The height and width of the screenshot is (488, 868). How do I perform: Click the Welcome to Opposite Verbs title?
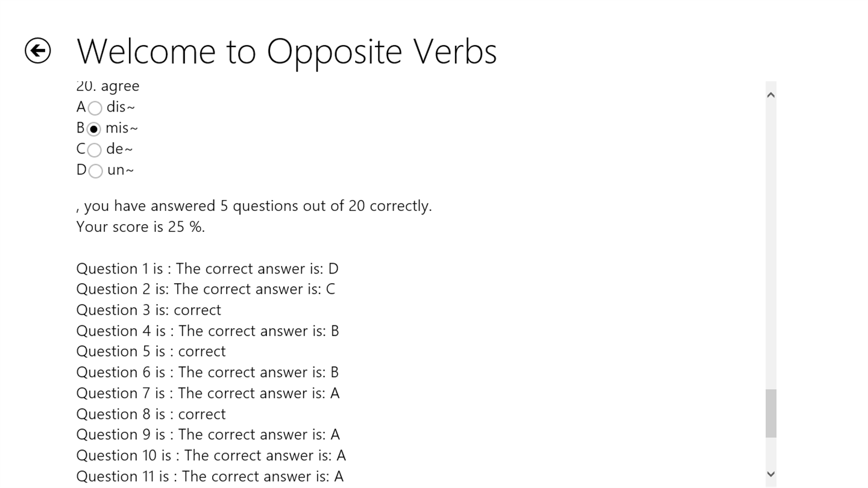click(x=286, y=51)
